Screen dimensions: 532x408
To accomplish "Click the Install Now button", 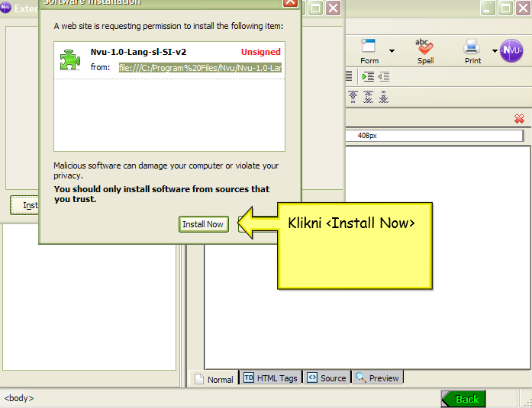I will pos(204,224).
